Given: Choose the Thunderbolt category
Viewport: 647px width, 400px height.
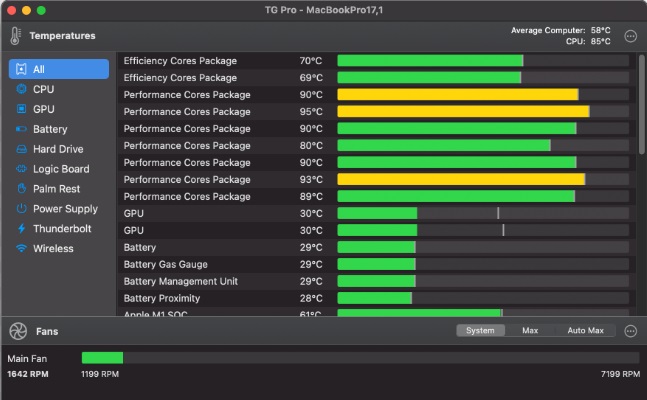Looking at the screenshot, I should click(x=62, y=228).
